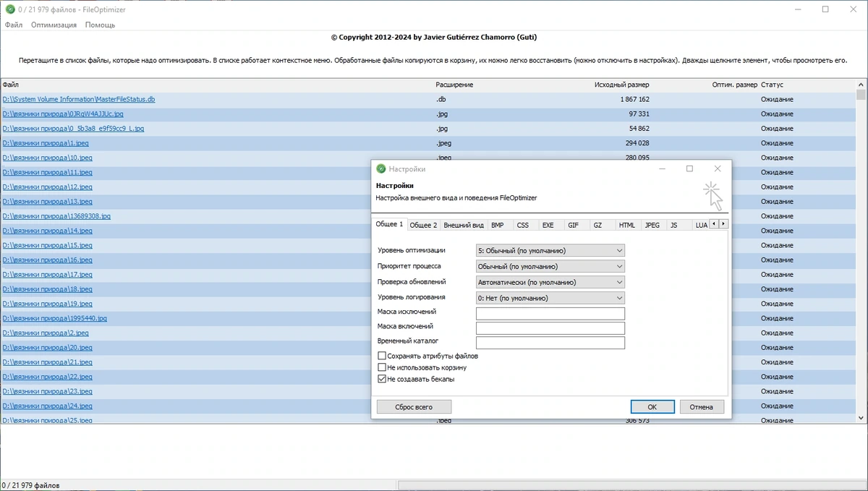Click into the 'Маска включений' field
868x491 pixels.
[x=550, y=328]
